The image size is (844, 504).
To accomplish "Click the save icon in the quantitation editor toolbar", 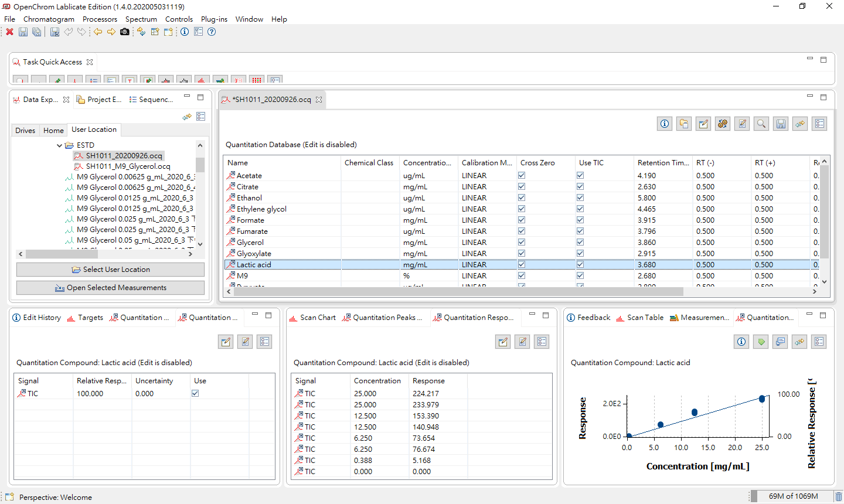I will click(x=780, y=124).
